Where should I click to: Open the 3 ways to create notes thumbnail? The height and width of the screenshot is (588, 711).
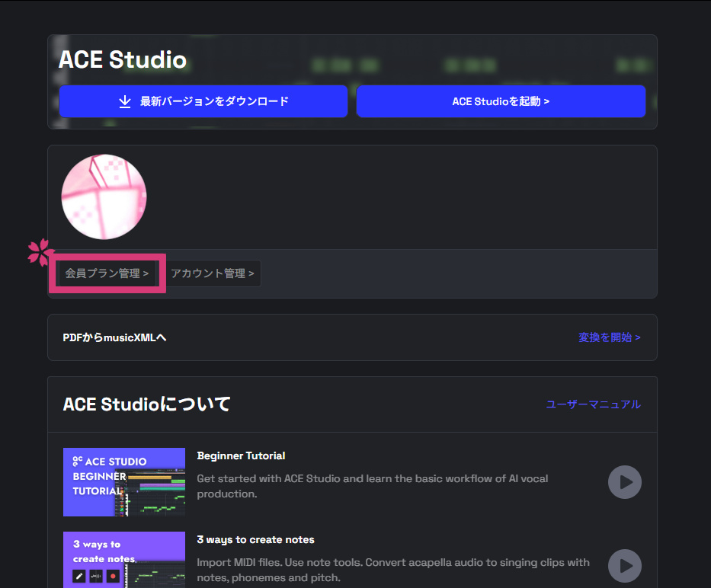coord(124,560)
